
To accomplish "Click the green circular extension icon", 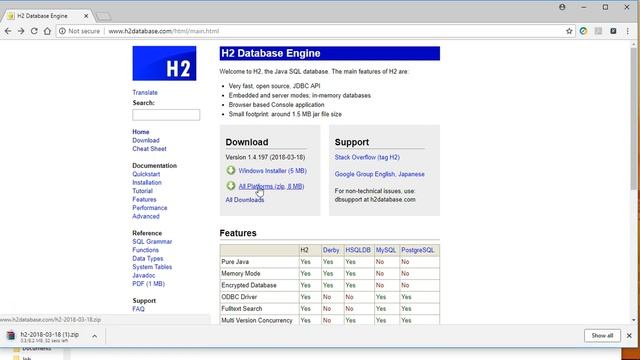I will (x=583, y=31).
